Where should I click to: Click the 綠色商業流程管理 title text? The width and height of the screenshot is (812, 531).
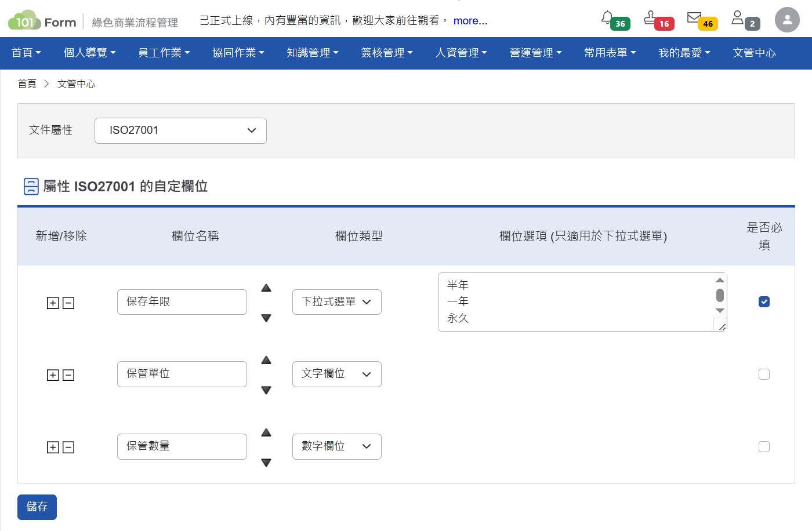[135, 23]
